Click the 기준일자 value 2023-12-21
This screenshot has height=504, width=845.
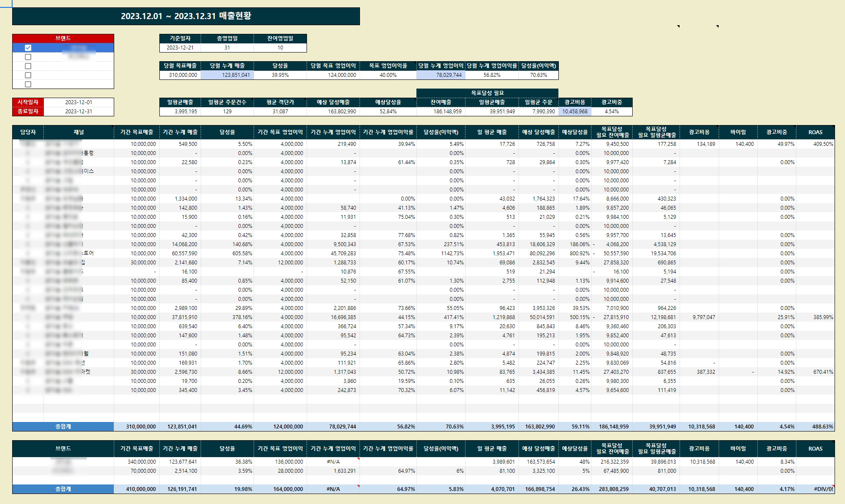tap(180, 48)
